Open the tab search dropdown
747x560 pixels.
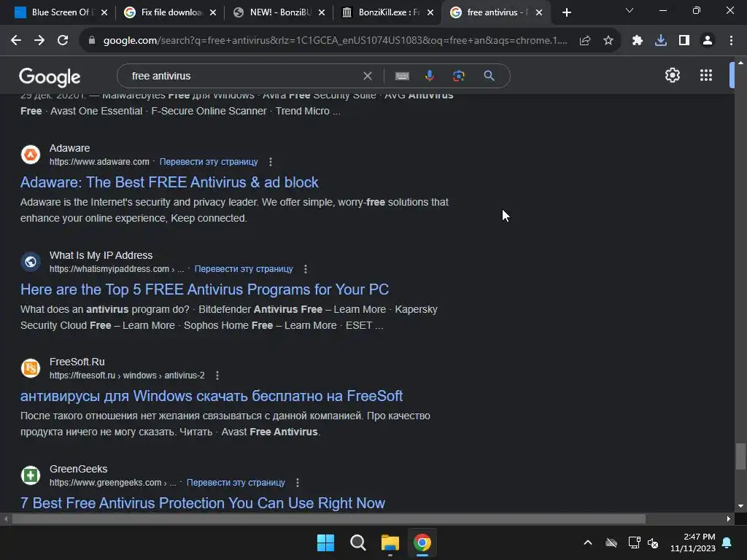[630, 10]
